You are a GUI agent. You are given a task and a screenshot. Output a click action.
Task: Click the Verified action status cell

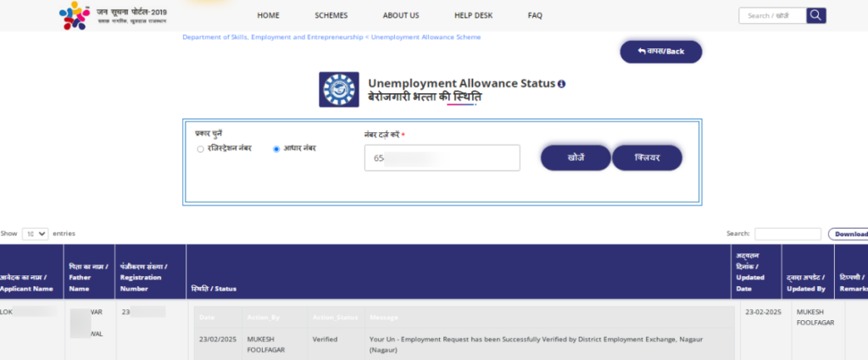(325, 339)
